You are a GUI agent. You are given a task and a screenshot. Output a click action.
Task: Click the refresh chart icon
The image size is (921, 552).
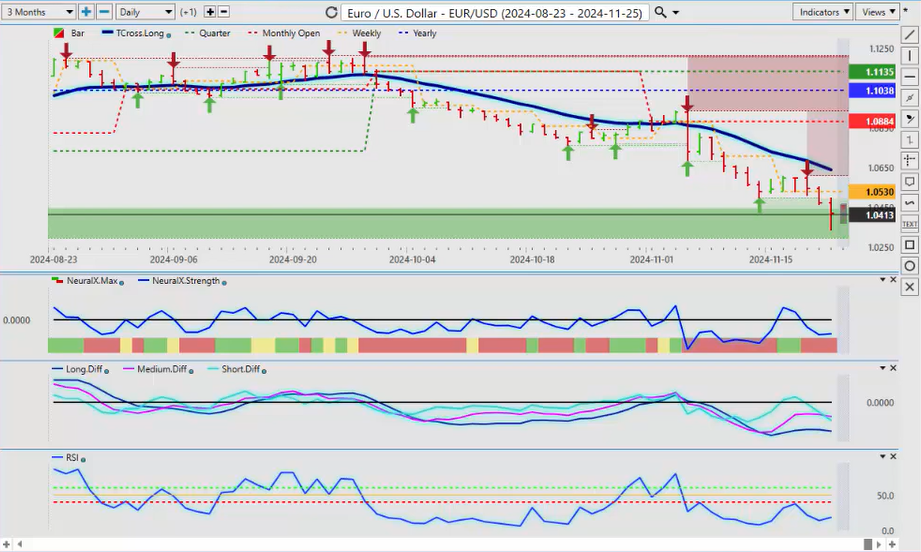point(332,13)
